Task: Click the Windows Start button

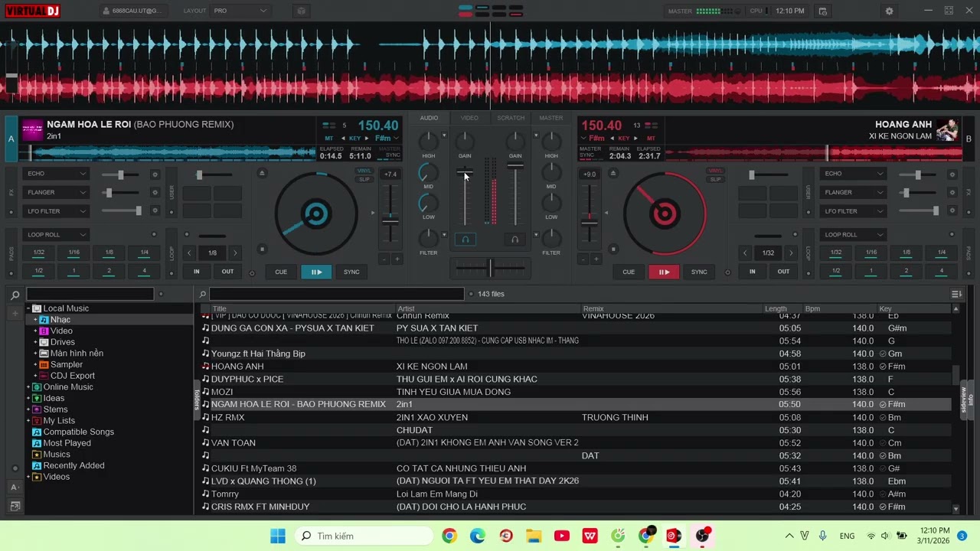Action: (x=278, y=536)
